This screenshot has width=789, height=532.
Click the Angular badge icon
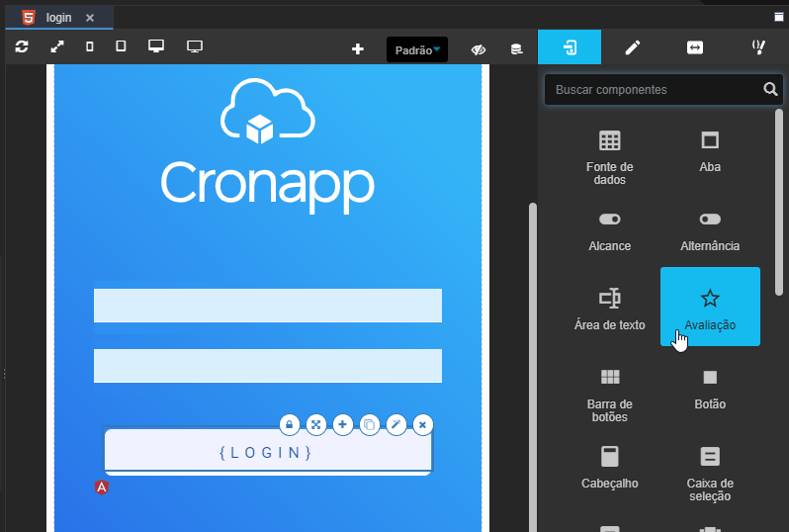[102, 488]
